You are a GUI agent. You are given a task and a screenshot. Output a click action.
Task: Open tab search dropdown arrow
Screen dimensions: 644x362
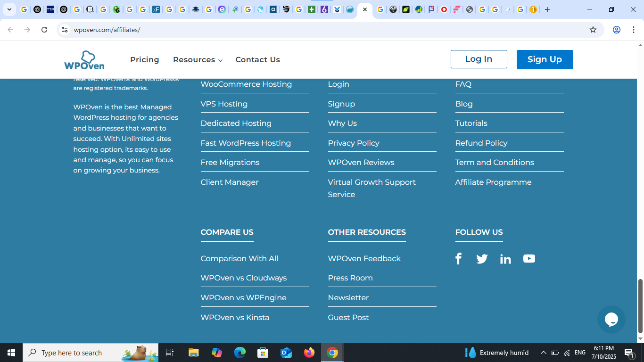click(x=9, y=9)
